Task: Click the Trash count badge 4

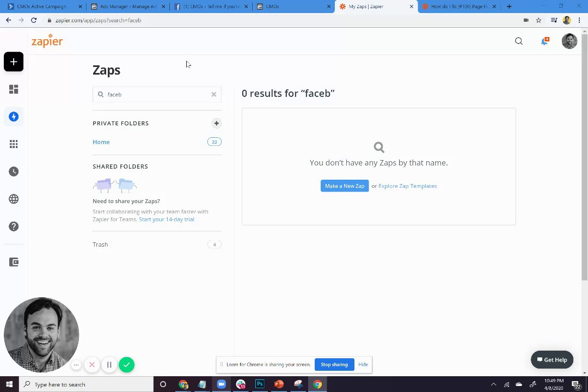Action: (214, 244)
